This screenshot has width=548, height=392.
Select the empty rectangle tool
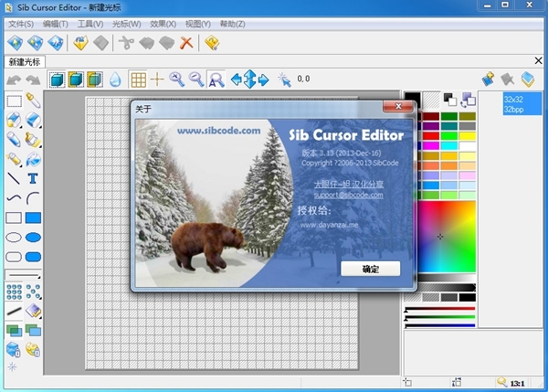(x=14, y=217)
